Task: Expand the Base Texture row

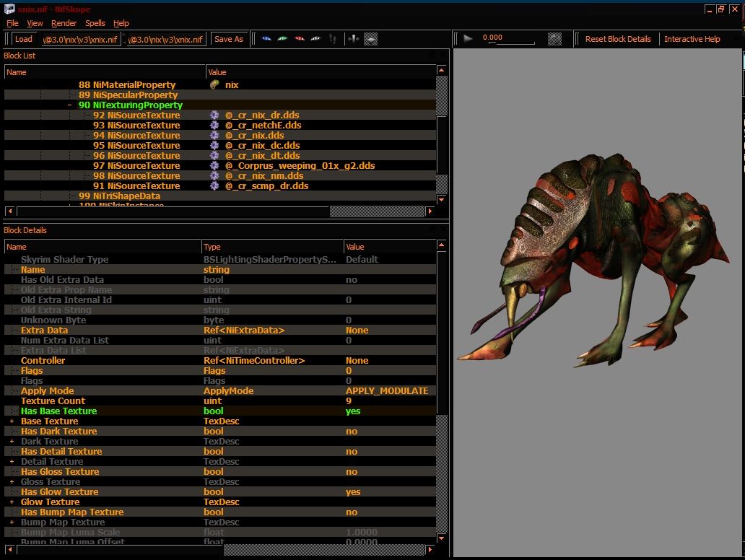Action: click(x=12, y=421)
